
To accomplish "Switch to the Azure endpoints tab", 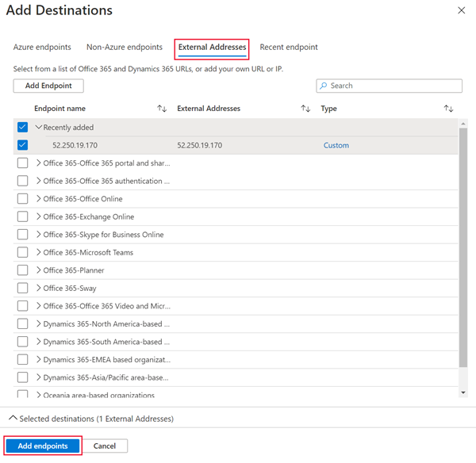I will (42, 48).
